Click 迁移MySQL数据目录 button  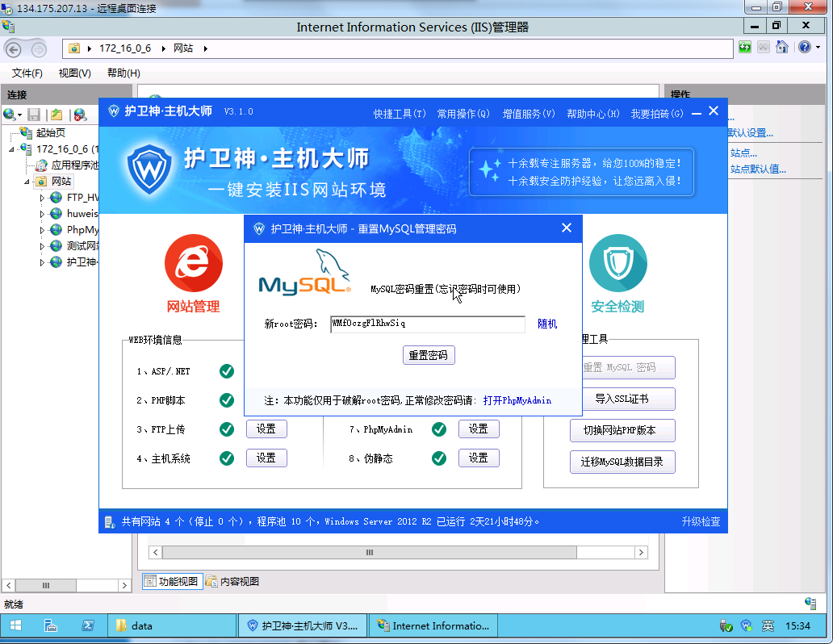622,462
